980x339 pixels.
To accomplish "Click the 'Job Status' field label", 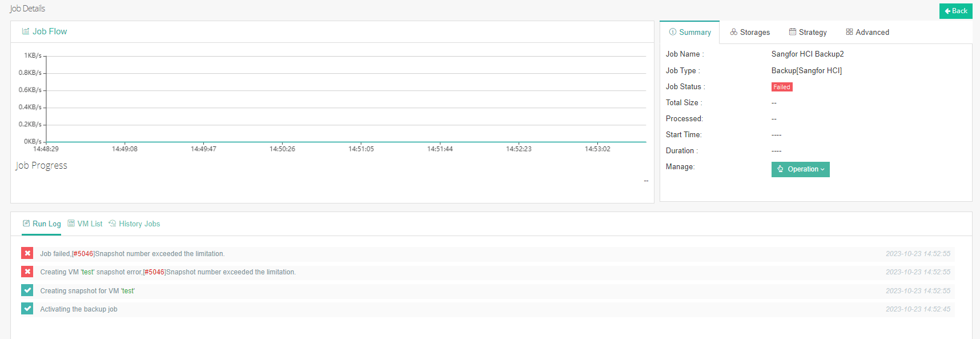I will coord(685,87).
